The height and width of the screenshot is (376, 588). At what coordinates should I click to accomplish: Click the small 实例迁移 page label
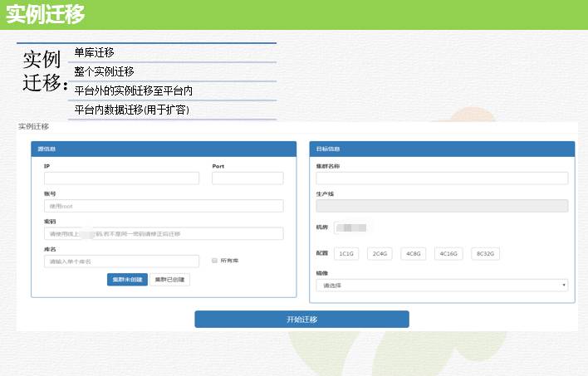(34, 126)
